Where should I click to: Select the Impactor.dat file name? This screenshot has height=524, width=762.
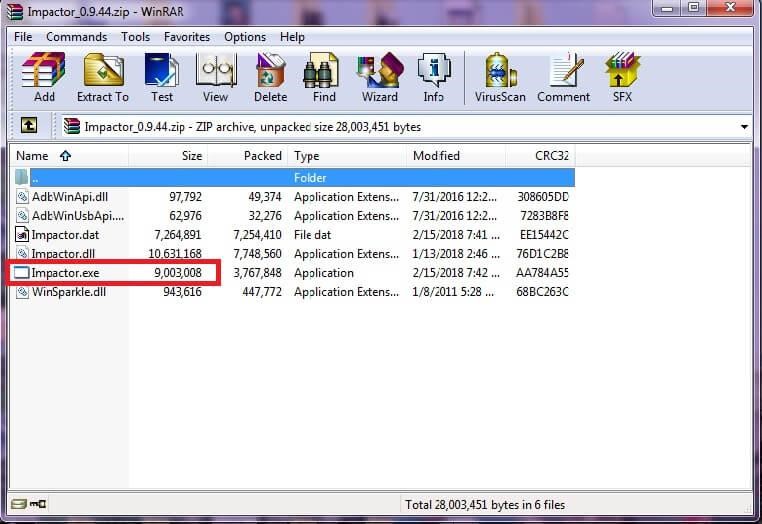pos(65,235)
